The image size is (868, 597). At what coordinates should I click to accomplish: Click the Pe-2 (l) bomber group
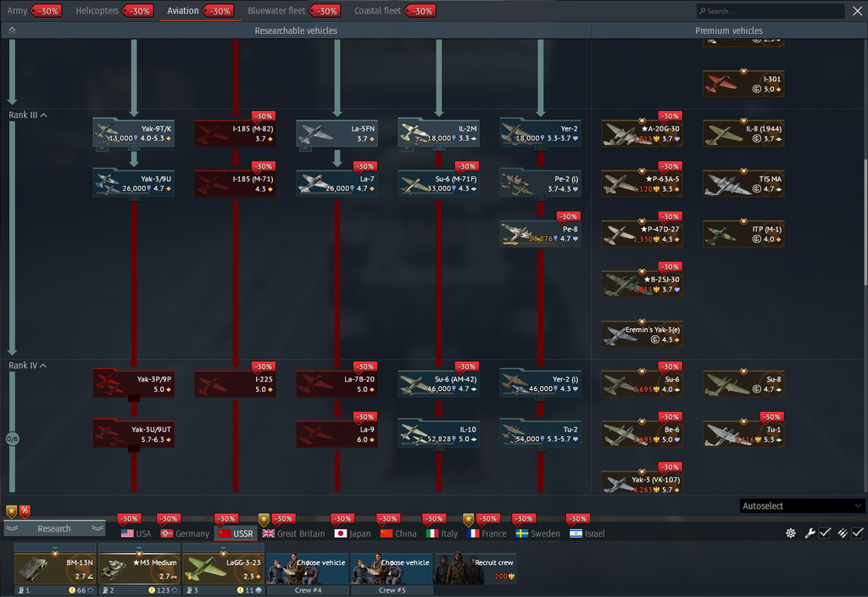(x=540, y=183)
